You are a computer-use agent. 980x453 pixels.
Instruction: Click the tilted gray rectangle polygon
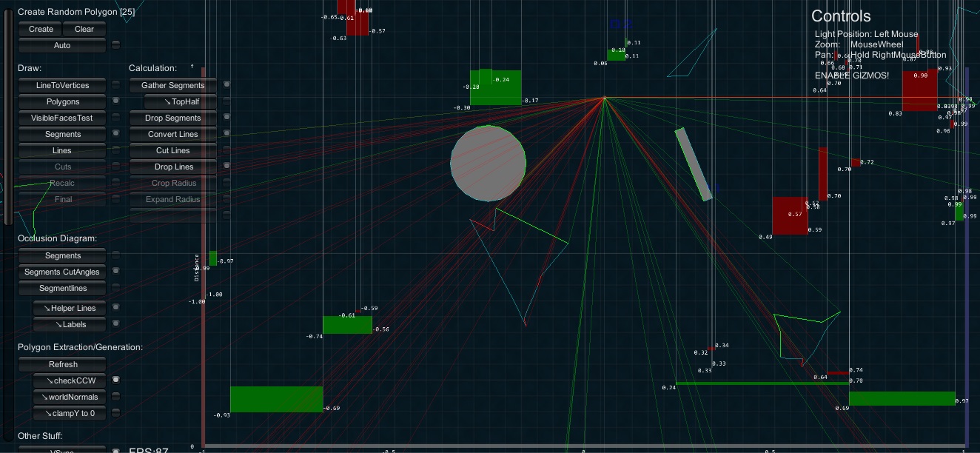[694, 164]
